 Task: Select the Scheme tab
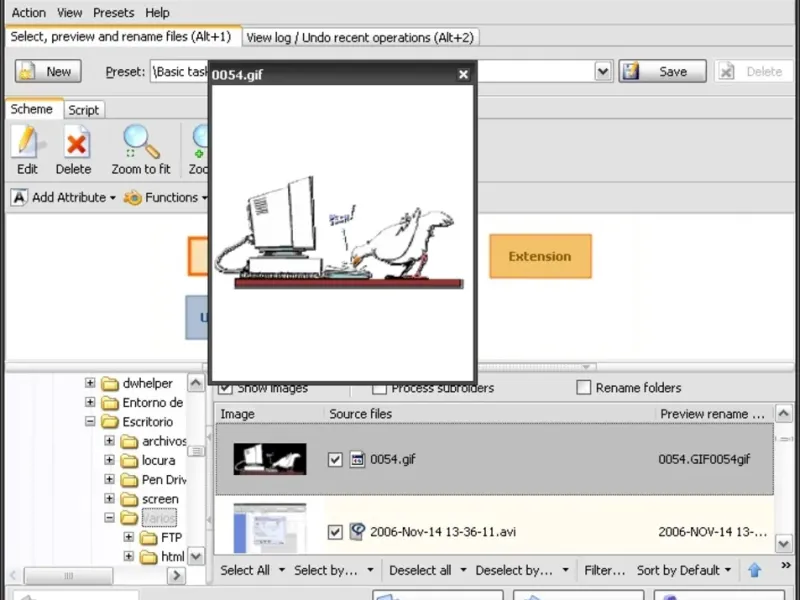point(32,109)
